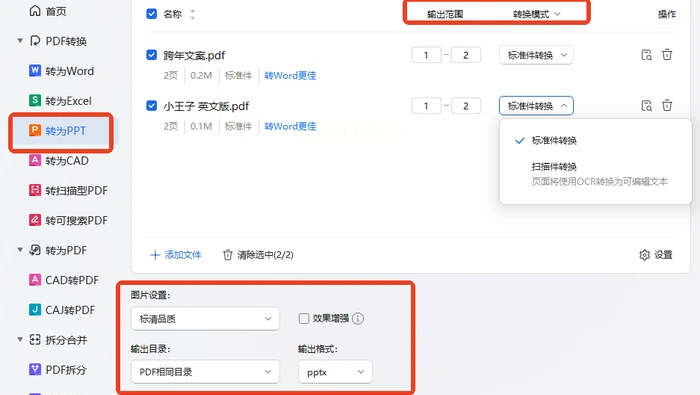
Task: Open 设置 via the gear icon
Action: point(645,255)
